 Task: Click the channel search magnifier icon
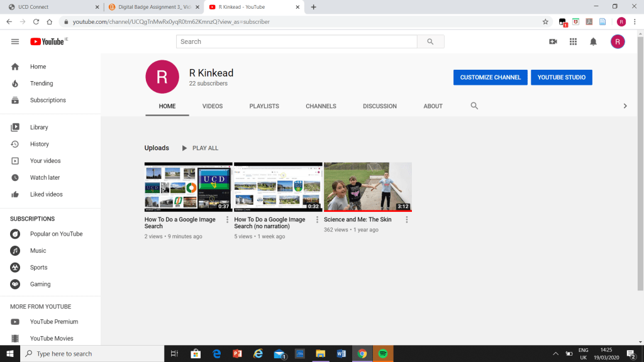[x=475, y=106]
